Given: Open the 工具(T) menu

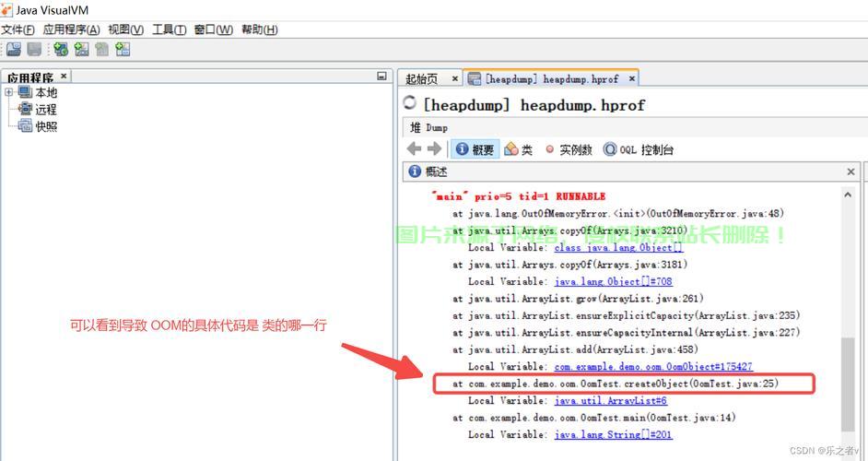Looking at the screenshot, I should 169,30.
